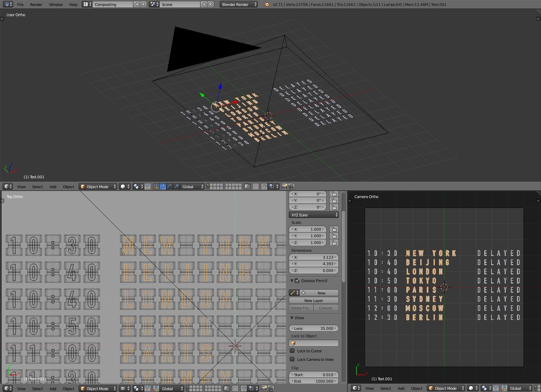Enable Lock Camera to View checkbox

(292, 359)
